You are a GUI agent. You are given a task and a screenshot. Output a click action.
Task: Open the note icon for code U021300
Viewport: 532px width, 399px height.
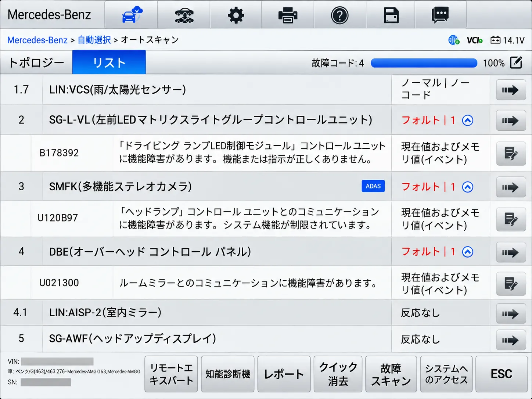511,283
